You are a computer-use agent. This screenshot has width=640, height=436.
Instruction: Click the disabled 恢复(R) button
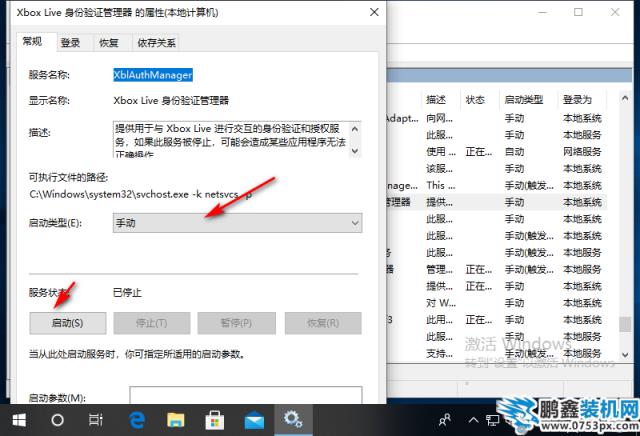323,323
